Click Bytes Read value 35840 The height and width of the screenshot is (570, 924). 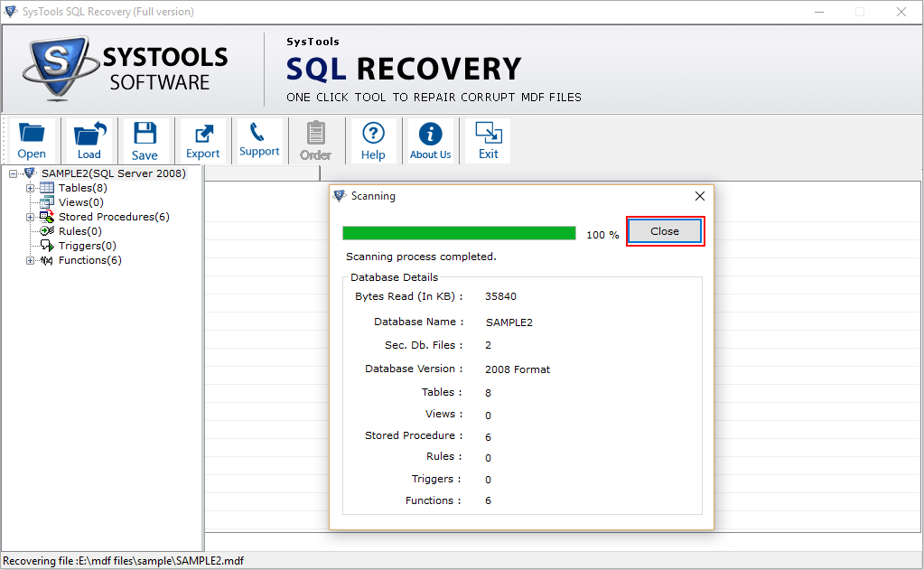(500, 296)
